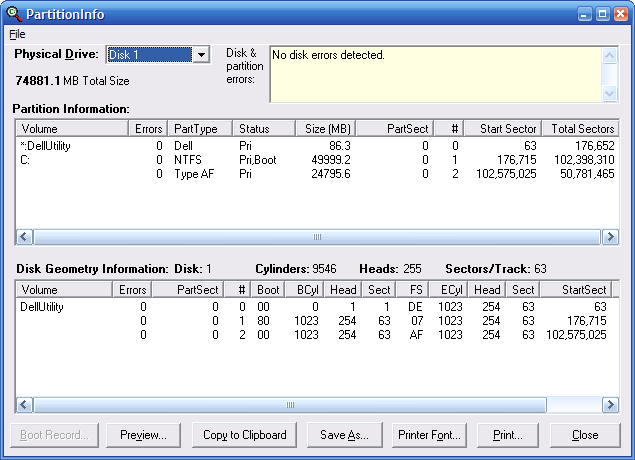Click the FS column header in geometry table
Image resolution: width=635 pixels, height=460 pixels.
[x=415, y=290]
